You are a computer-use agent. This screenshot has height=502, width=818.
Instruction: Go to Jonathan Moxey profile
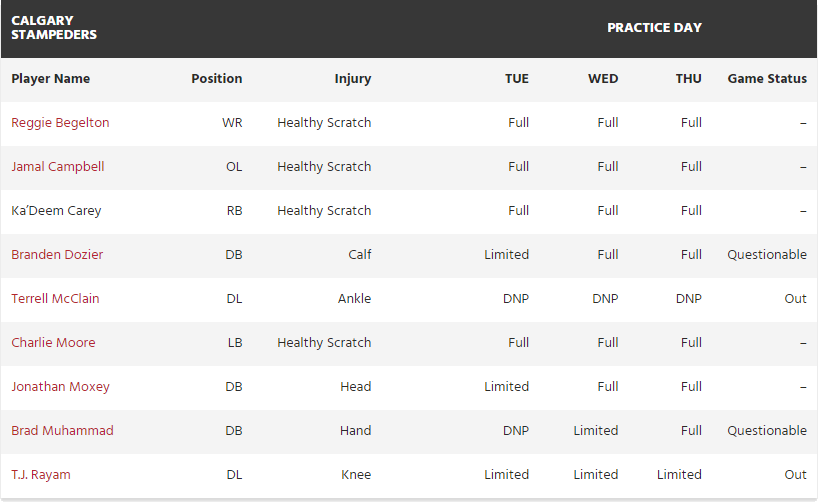click(60, 387)
